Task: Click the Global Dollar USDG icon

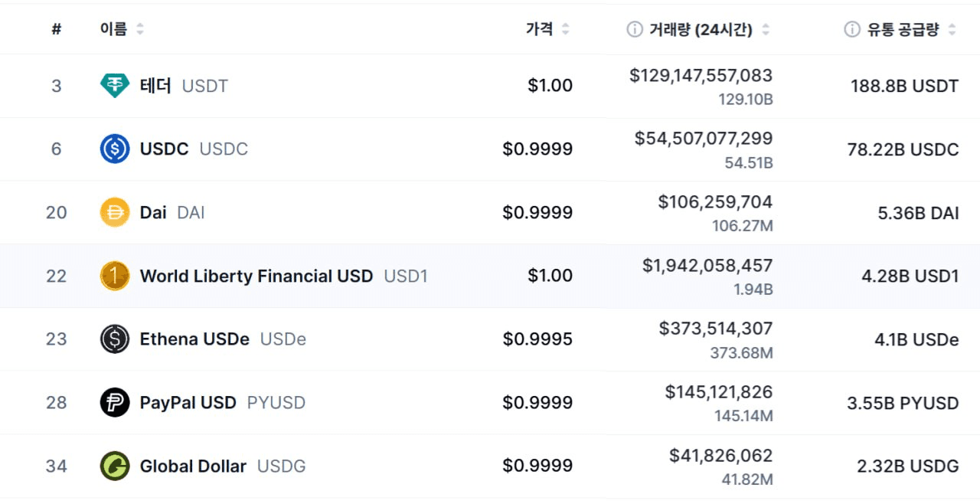Action: point(115,466)
